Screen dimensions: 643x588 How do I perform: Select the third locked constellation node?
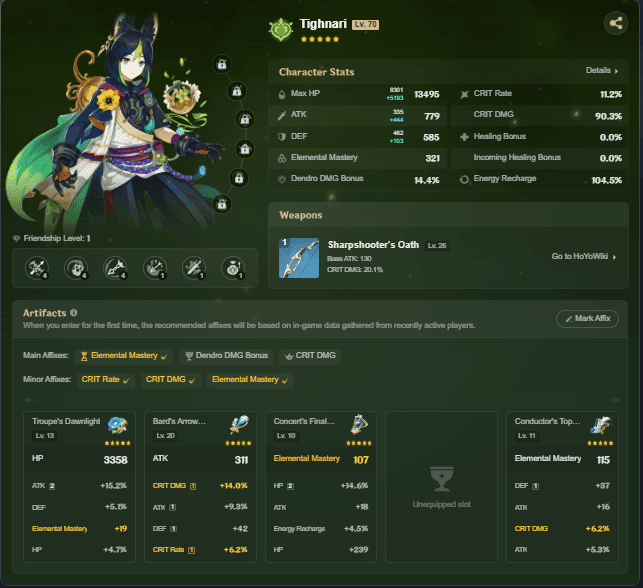(245, 119)
